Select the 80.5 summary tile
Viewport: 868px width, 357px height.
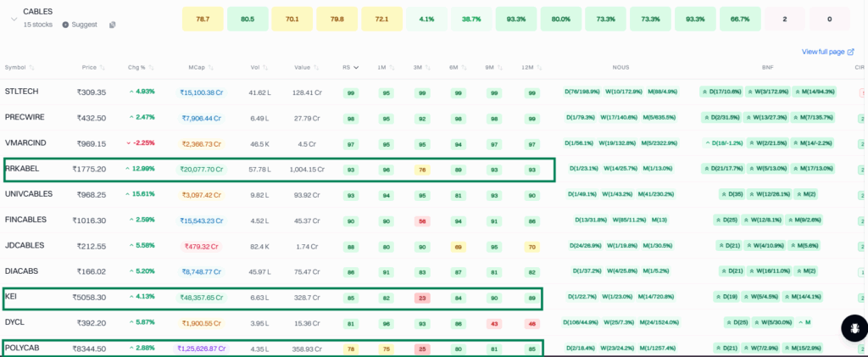click(x=248, y=19)
